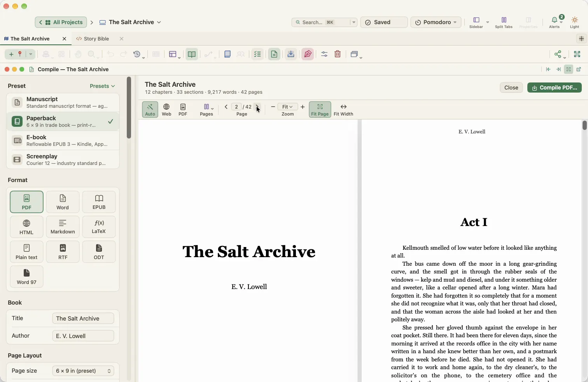Click the Split Tabs icon
The width and height of the screenshot is (588, 382).
coord(504,22)
